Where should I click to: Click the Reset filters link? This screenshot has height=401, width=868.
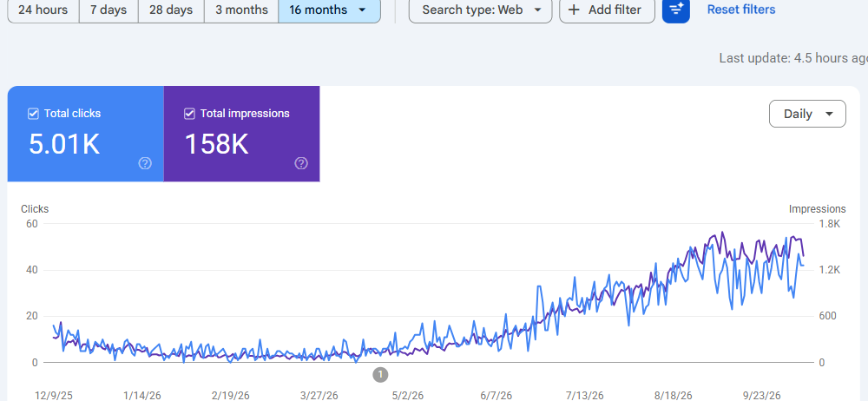point(741,10)
